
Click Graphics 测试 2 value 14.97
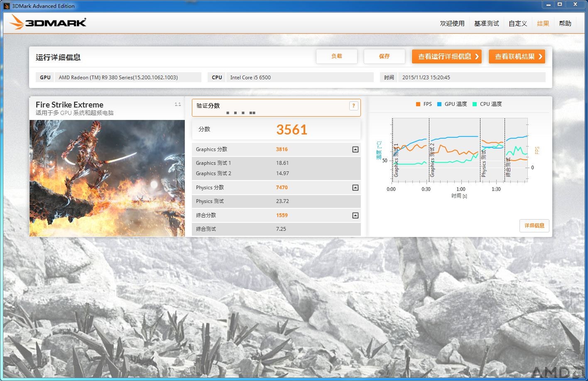coord(282,173)
